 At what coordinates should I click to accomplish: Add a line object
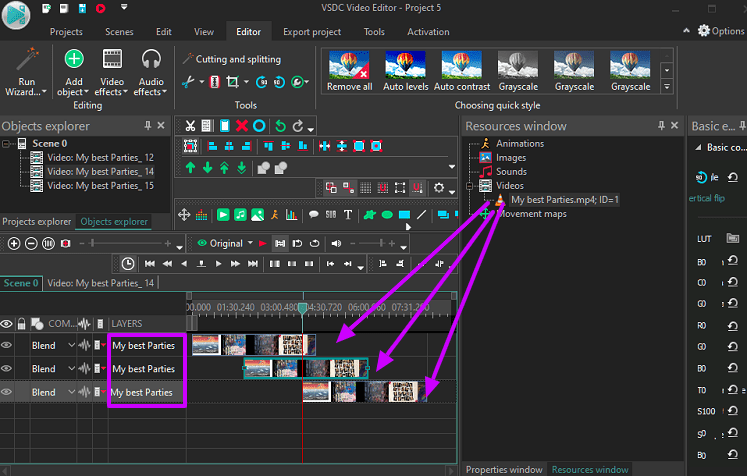point(422,215)
